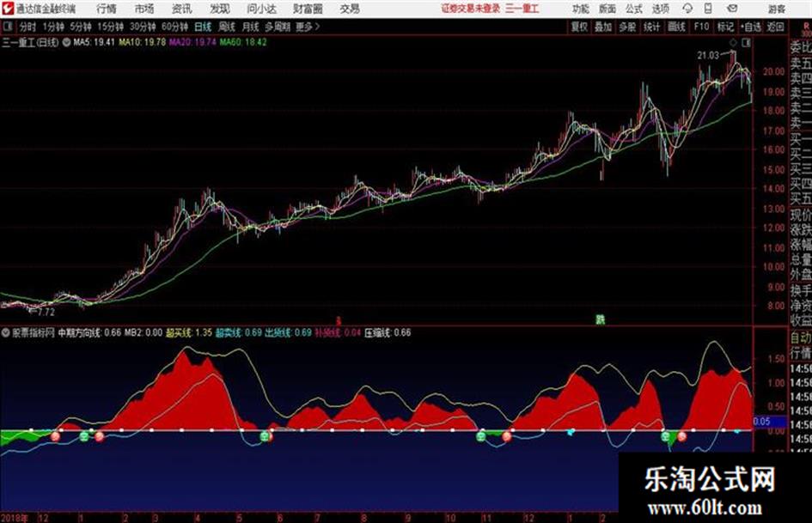Click the 统计 statistics button
This screenshot has width=812, height=523.
(651, 27)
